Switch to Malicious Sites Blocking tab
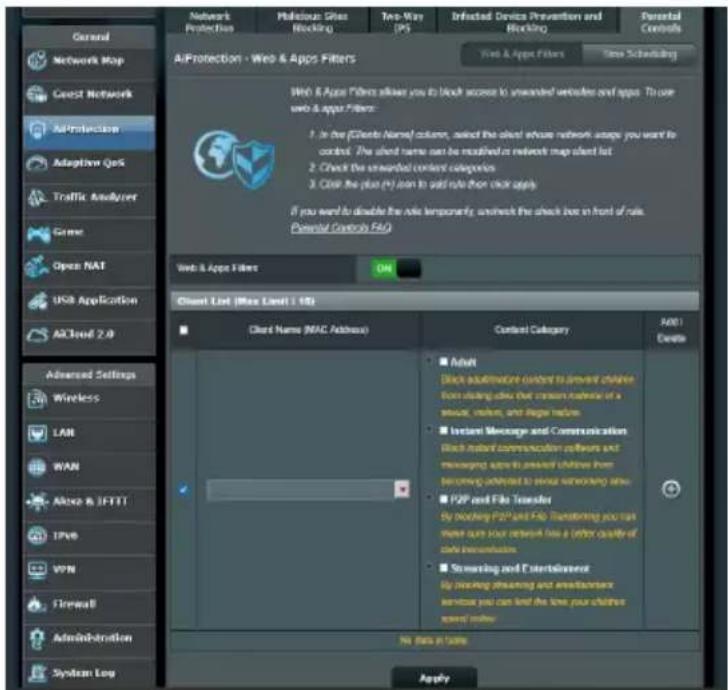The height and width of the screenshot is (690, 728). [312, 22]
